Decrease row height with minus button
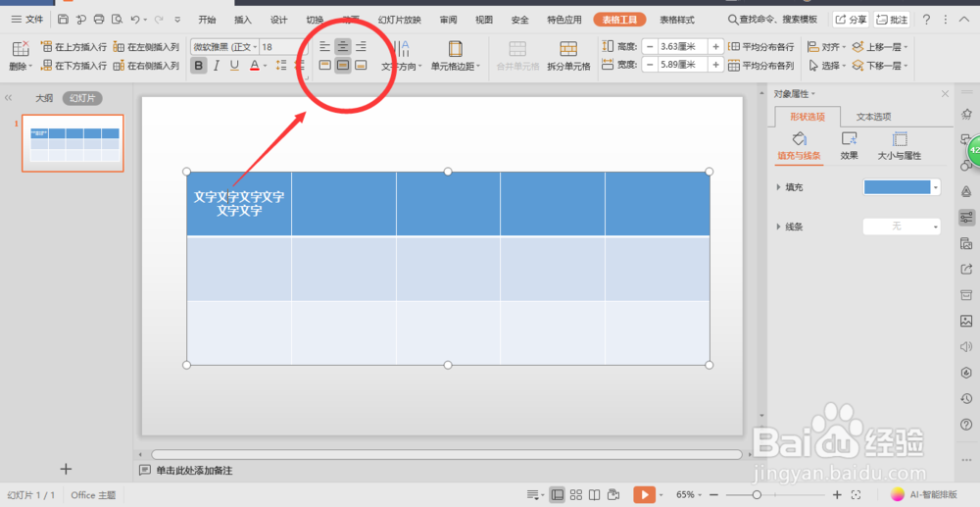The width and height of the screenshot is (980, 507). [x=650, y=47]
